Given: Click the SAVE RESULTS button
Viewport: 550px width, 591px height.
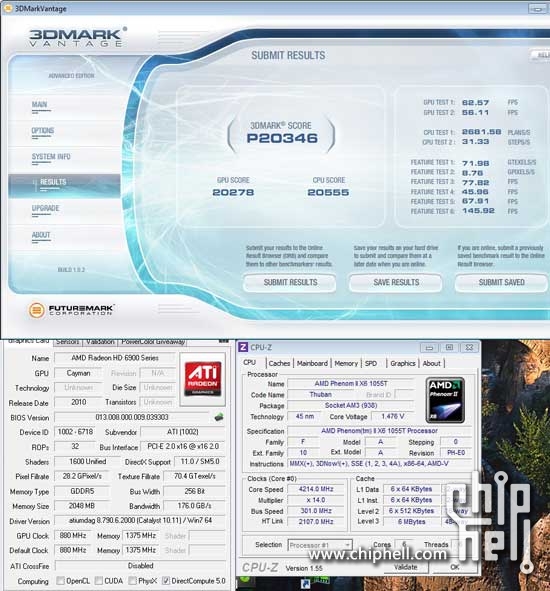Looking at the screenshot, I should tap(396, 283).
